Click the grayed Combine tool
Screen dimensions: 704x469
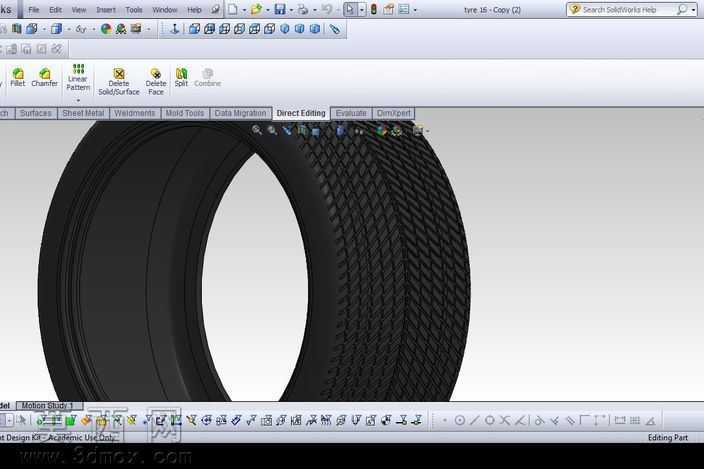point(207,77)
